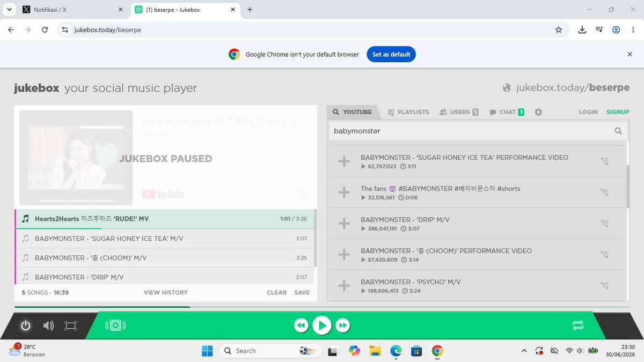Queue-next icon for 'The fans' shorts result
644x362 pixels.
tap(604, 192)
